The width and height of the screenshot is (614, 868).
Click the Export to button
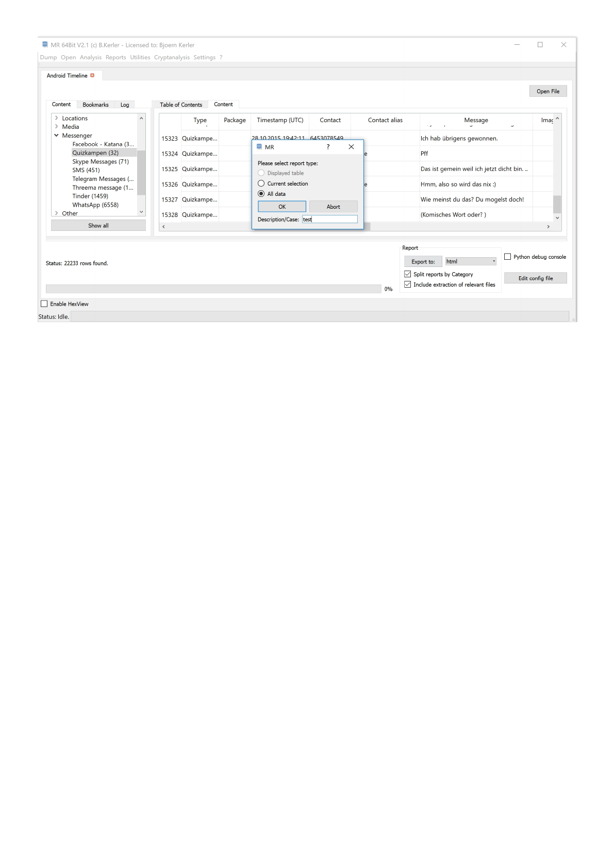pos(423,262)
